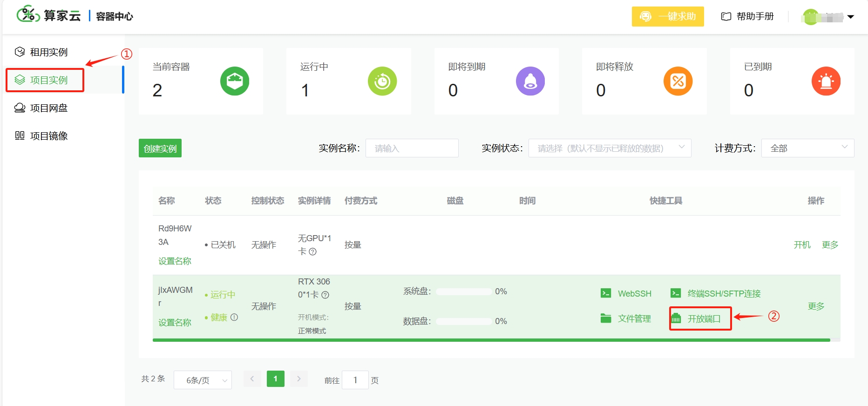Click 设置名称 for instance jlxAWGMr
Image resolution: width=868 pixels, height=406 pixels.
pos(175,323)
